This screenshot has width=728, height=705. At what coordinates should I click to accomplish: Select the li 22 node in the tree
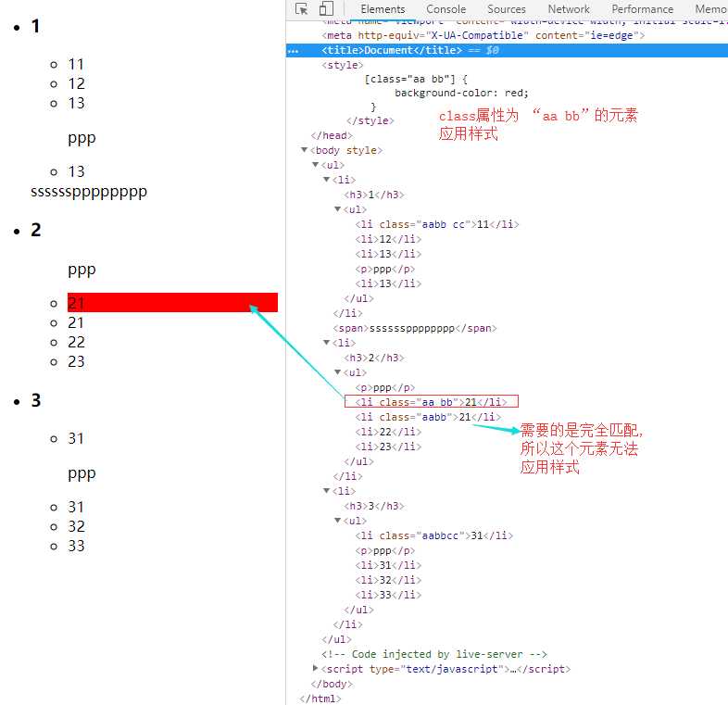[x=388, y=432]
